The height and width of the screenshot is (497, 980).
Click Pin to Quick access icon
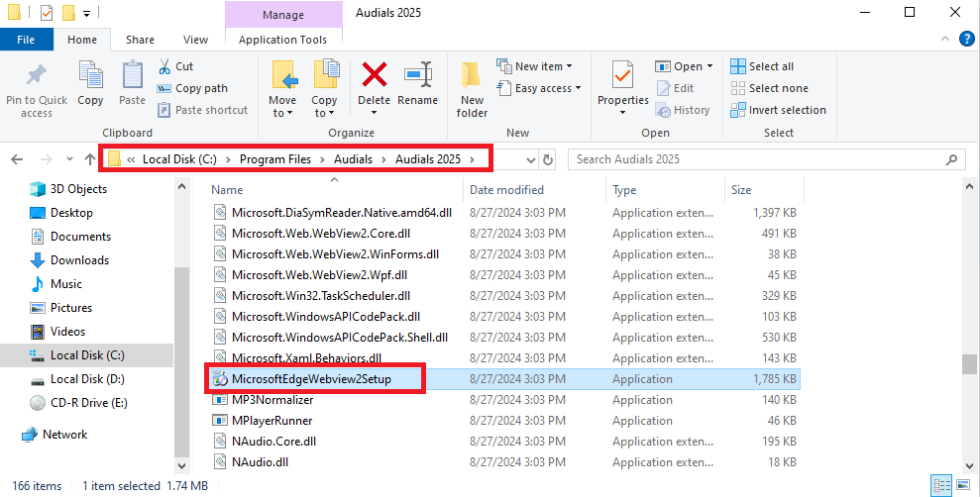click(37, 75)
